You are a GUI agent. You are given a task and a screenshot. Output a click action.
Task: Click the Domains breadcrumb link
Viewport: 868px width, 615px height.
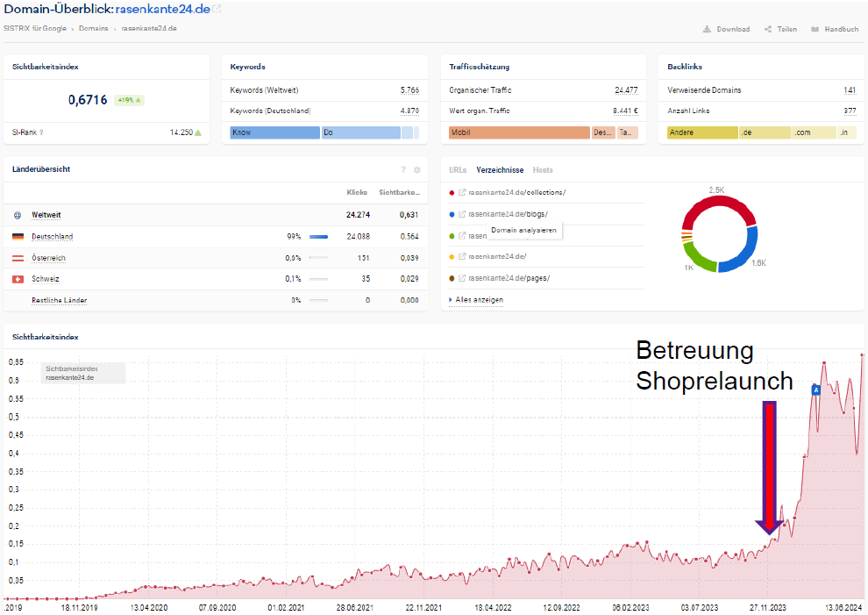point(94,29)
